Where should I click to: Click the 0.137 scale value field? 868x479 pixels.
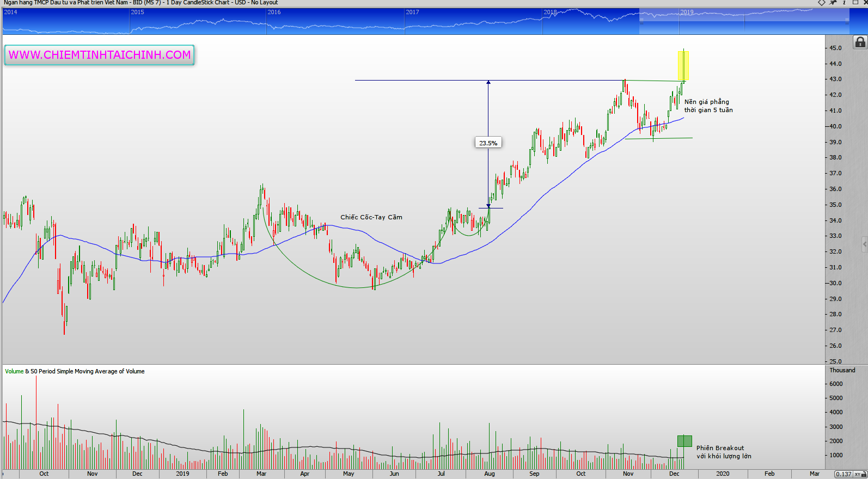point(843,474)
